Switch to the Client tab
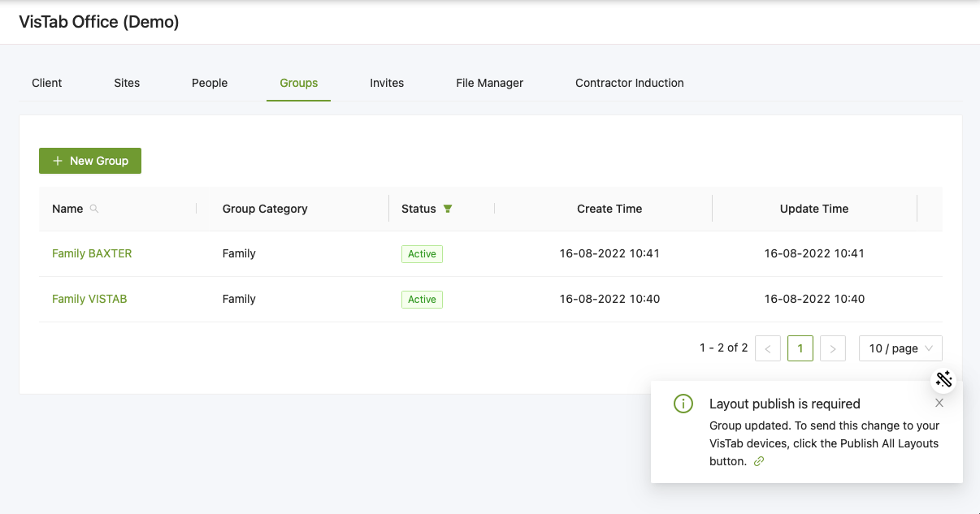Screen dimensions: 980x514 (x=47, y=83)
